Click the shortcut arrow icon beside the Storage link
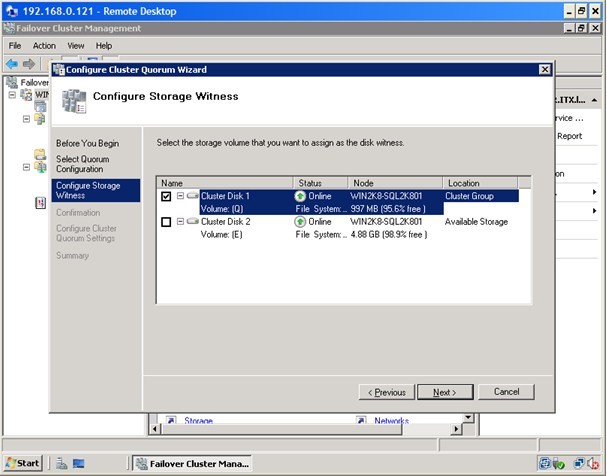This screenshot has width=607, height=476. coord(171,420)
